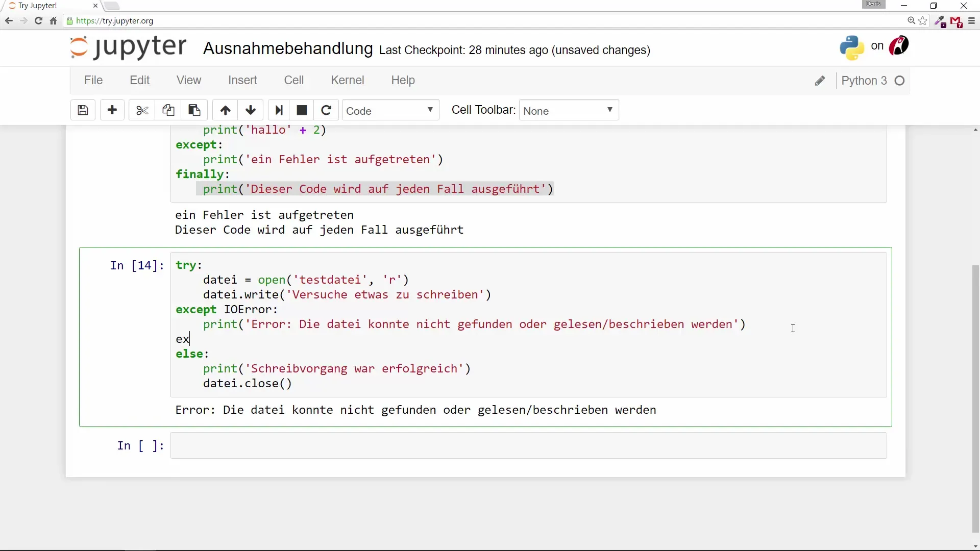
Task: Rename notebook by clicking Ausnahmebehandlung title
Action: [288, 48]
